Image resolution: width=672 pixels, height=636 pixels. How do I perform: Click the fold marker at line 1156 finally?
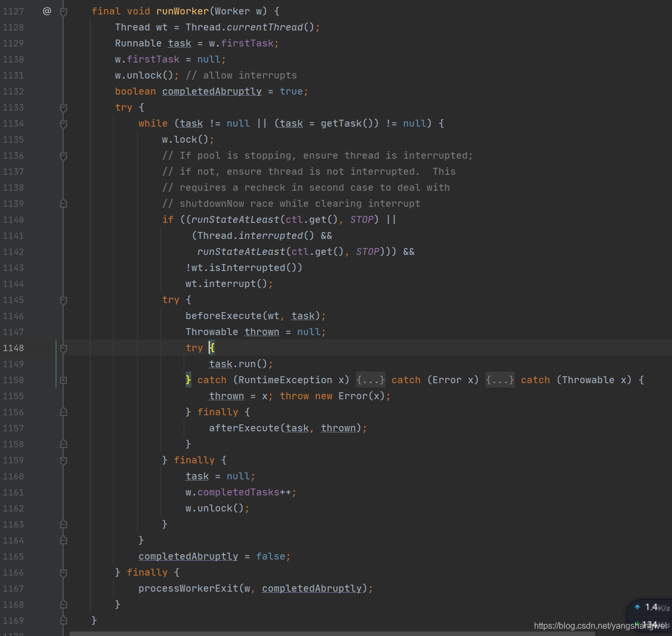63,412
